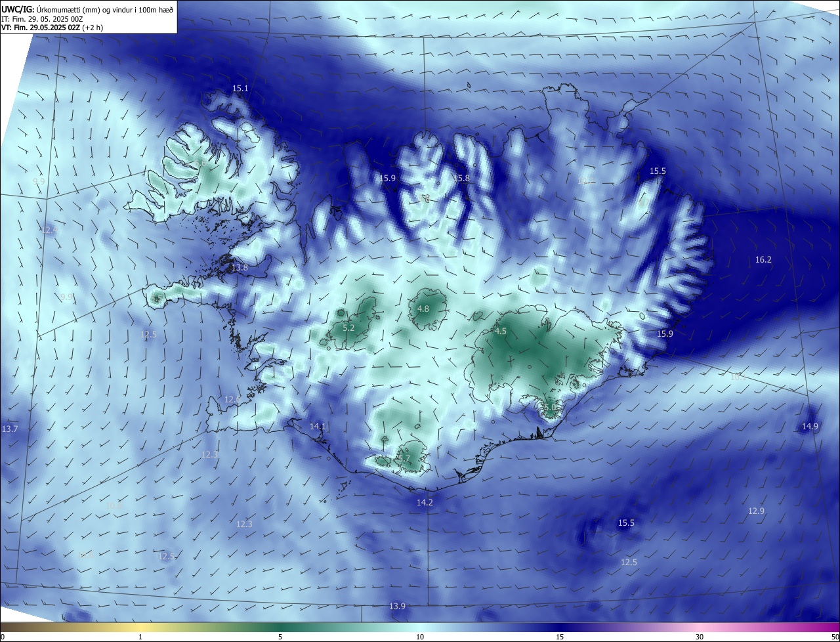Click the 10 tick on the color scale

(x=420, y=637)
